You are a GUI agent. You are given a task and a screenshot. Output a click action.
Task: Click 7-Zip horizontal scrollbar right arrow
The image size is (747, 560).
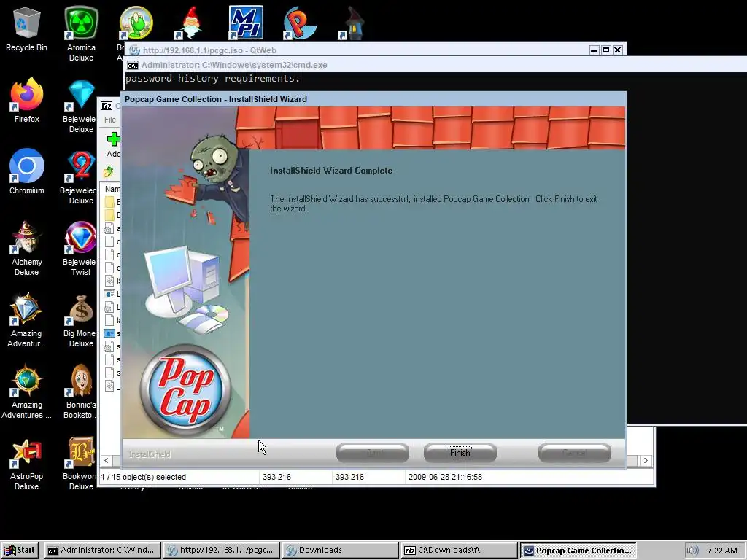pos(646,461)
